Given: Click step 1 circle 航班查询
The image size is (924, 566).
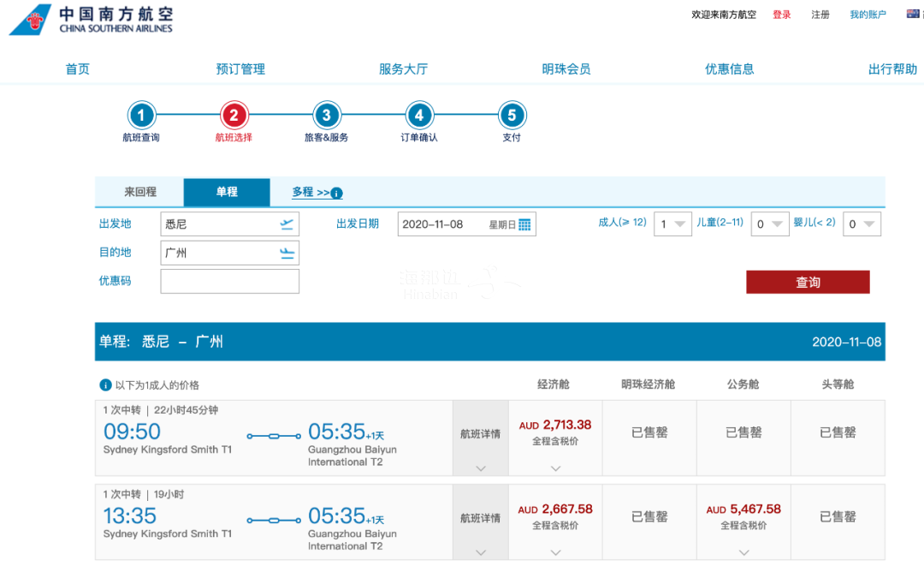Looking at the screenshot, I should tap(141, 115).
